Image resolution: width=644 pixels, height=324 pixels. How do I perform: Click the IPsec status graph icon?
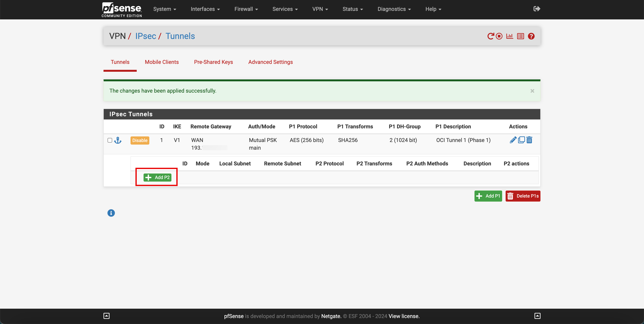(510, 36)
